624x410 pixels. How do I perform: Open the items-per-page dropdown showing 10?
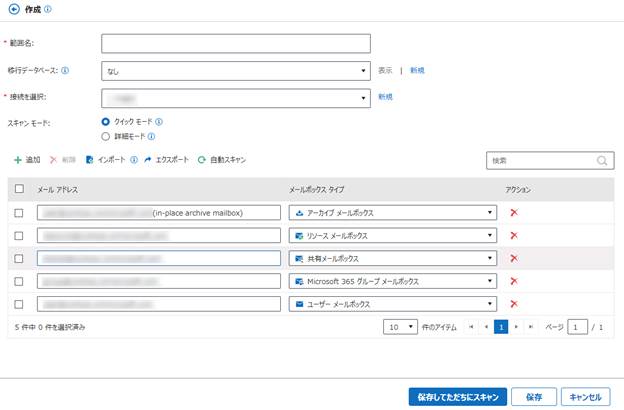[x=400, y=327]
